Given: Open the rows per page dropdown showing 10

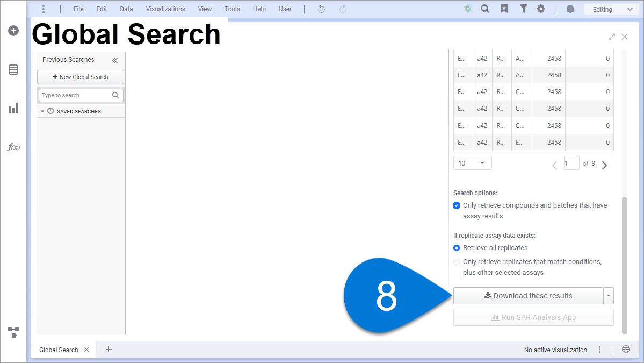Looking at the screenshot, I should click(x=472, y=163).
